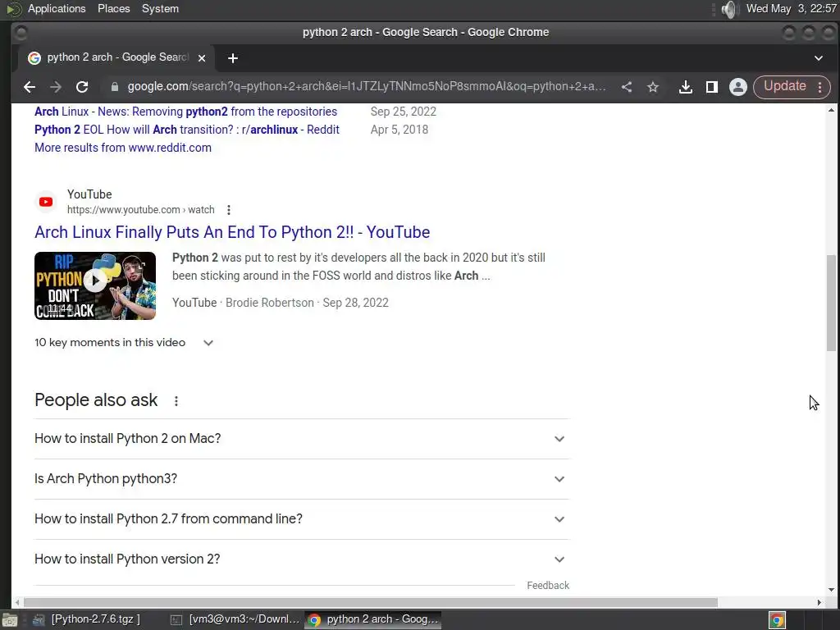This screenshot has height=630, width=840.
Task: Click the scroll left arrow
Action: pyautogui.click(x=17, y=603)
